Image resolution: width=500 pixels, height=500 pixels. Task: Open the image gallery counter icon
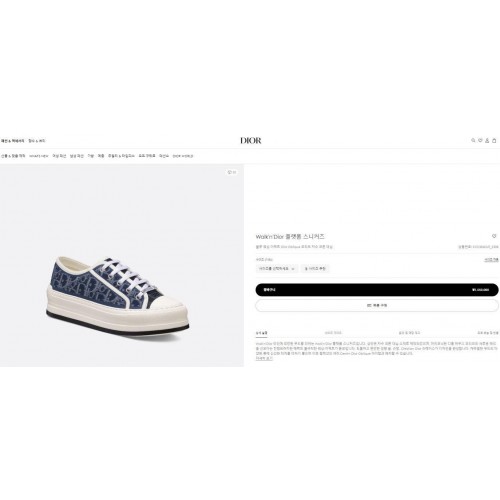pos(232,172)
